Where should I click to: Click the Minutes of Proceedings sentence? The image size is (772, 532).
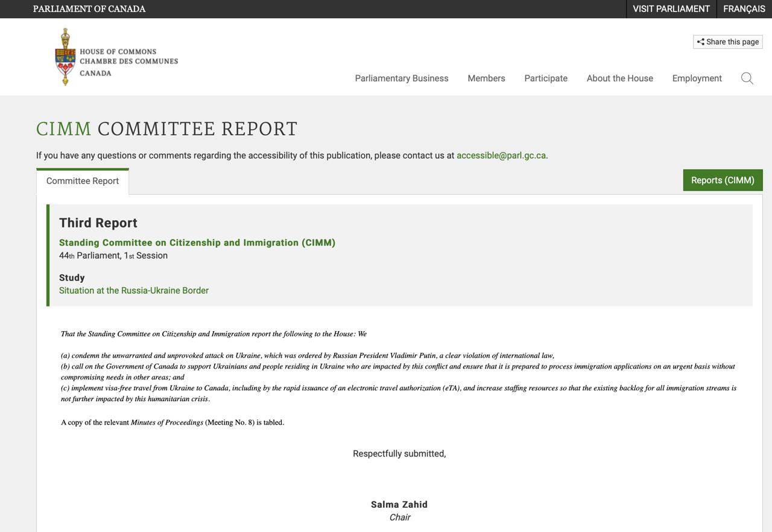coord(172,422)
